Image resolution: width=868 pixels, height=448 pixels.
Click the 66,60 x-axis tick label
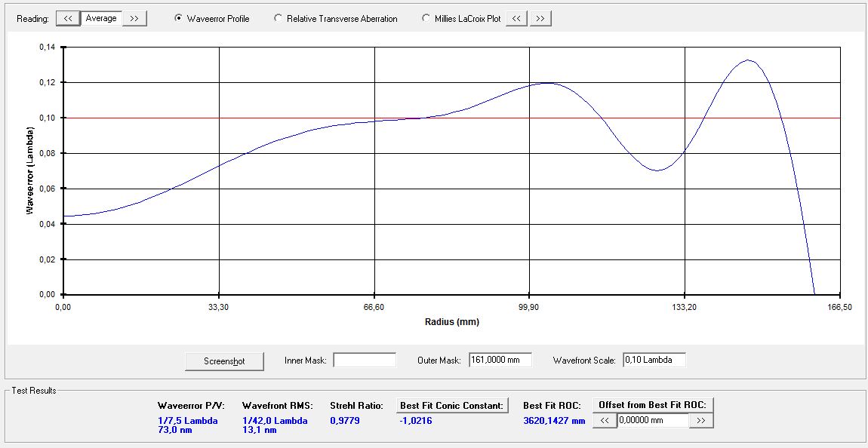[x=375, y=307]
